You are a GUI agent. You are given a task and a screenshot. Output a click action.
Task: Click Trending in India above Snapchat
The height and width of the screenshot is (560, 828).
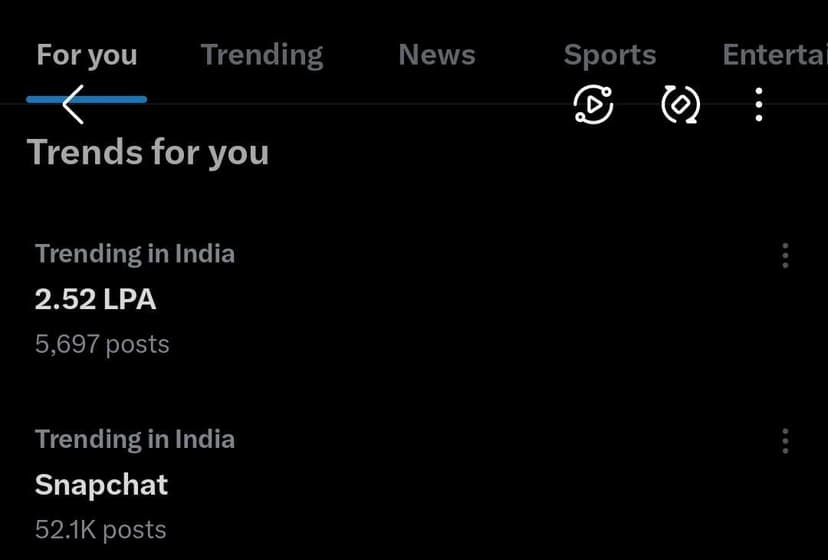tap(135, 439)
